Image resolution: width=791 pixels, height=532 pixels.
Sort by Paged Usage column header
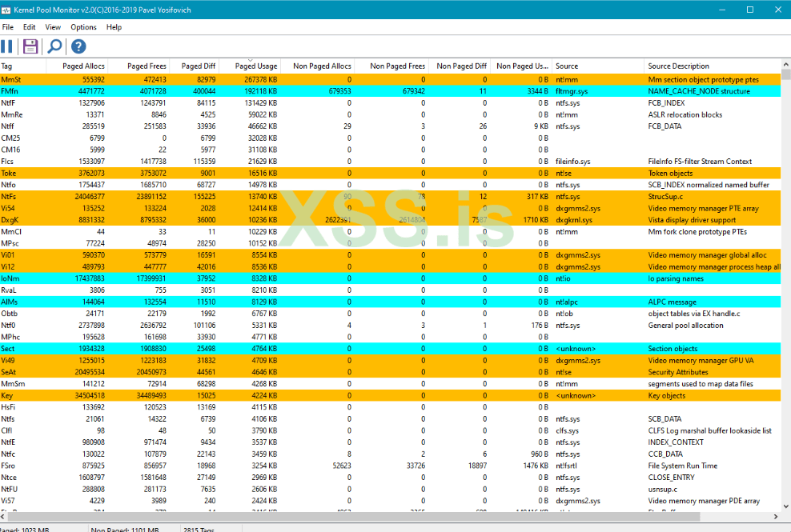coord(256,66)
